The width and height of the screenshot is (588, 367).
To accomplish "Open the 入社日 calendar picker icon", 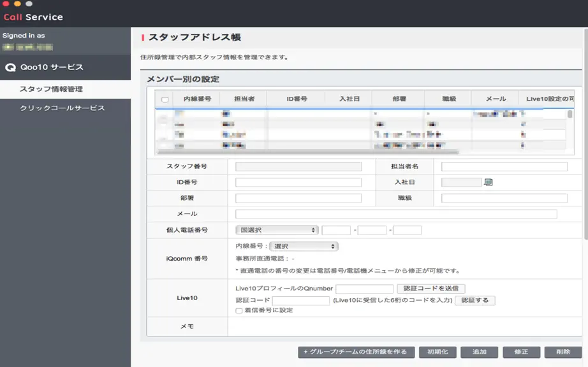I will pos(488,182).
